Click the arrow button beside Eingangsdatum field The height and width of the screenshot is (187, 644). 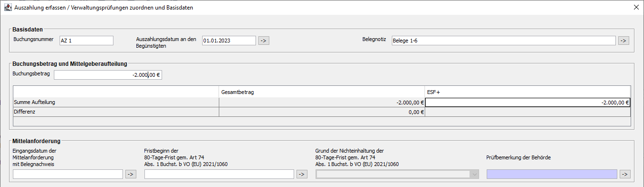131,174
